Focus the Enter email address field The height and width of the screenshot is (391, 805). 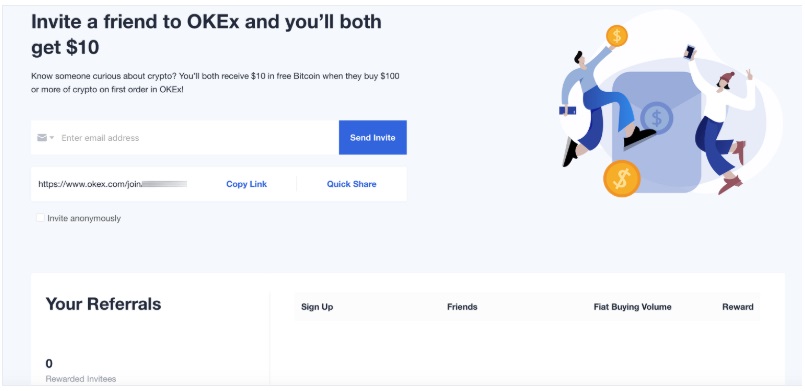click(198, 138)
